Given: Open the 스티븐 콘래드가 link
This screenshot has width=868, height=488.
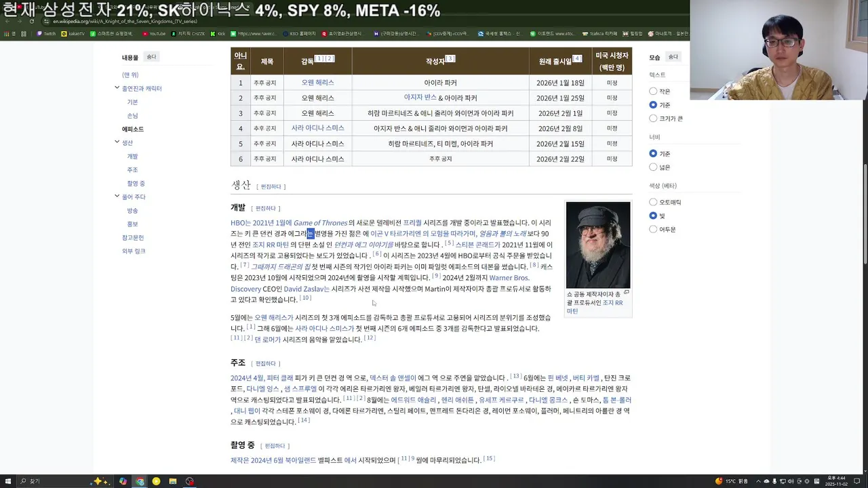Looking at the screenshot, I should pos(477,245).
